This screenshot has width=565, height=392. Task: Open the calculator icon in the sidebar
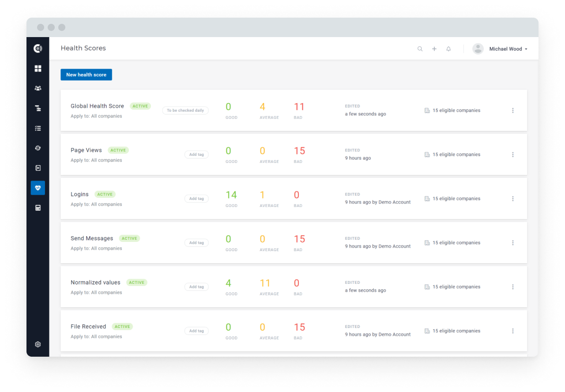[38, 207]
